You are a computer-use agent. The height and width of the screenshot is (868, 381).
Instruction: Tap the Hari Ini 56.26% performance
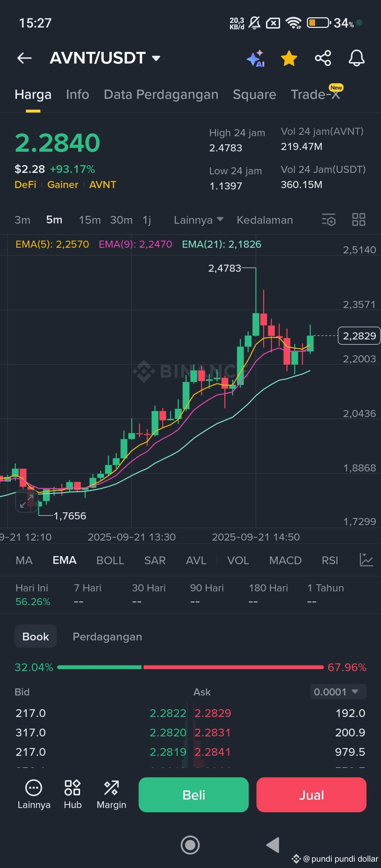tap(33, 595)
